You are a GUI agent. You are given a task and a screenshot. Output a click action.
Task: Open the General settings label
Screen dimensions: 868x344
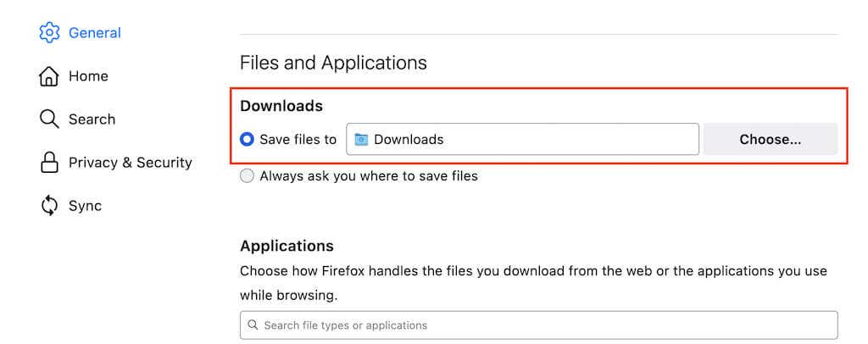(95, 33)
